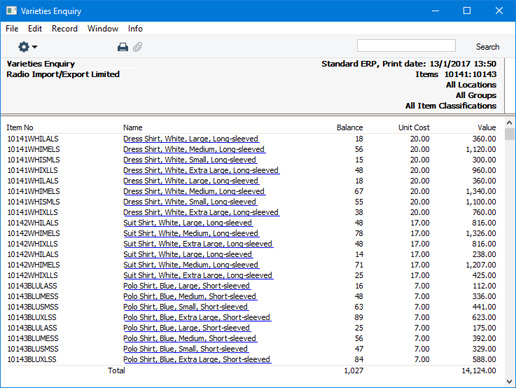Open Dress Shirt Extra Large link with balance 48

[x=201, y=170]
